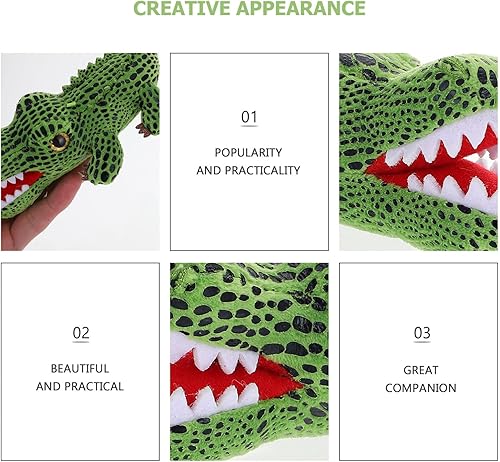
Task: Click the 03 number label
Action: pos(422,333)
